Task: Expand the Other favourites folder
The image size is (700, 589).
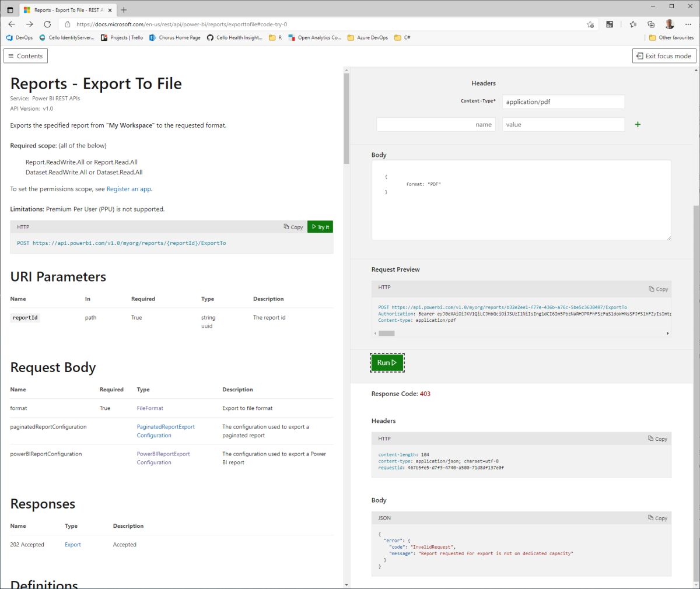Action: click(671, 37)
